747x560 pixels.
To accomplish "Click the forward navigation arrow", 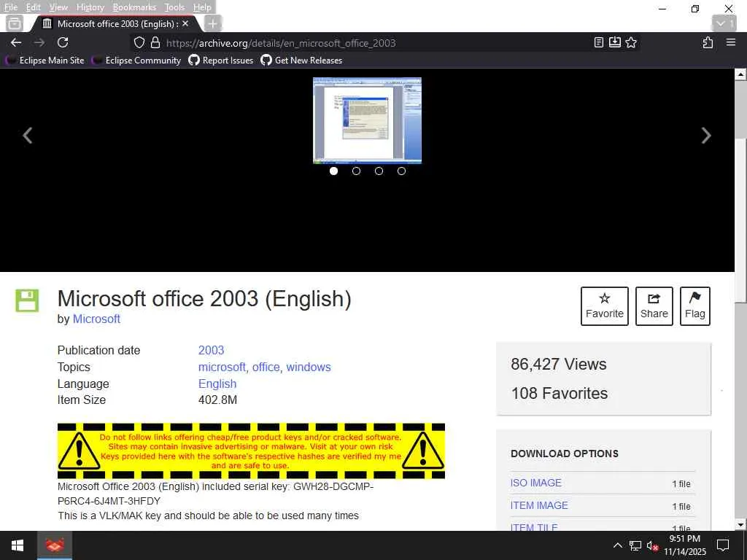I will (39, 42).
